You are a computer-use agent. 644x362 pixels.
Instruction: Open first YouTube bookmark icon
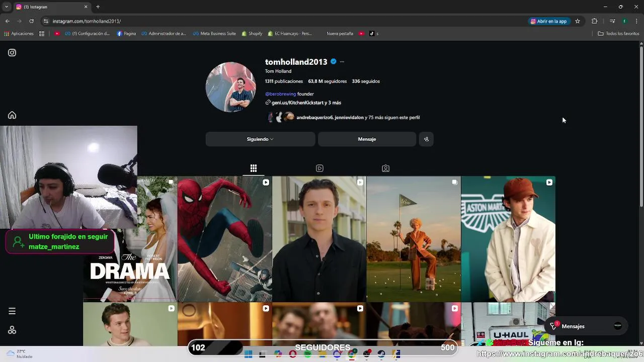pos(57,34)
